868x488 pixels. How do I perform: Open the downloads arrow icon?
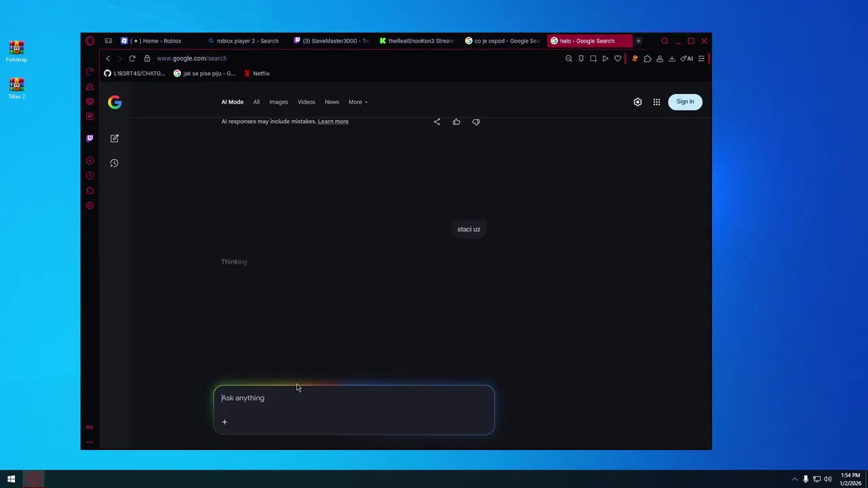click(672, 59)
